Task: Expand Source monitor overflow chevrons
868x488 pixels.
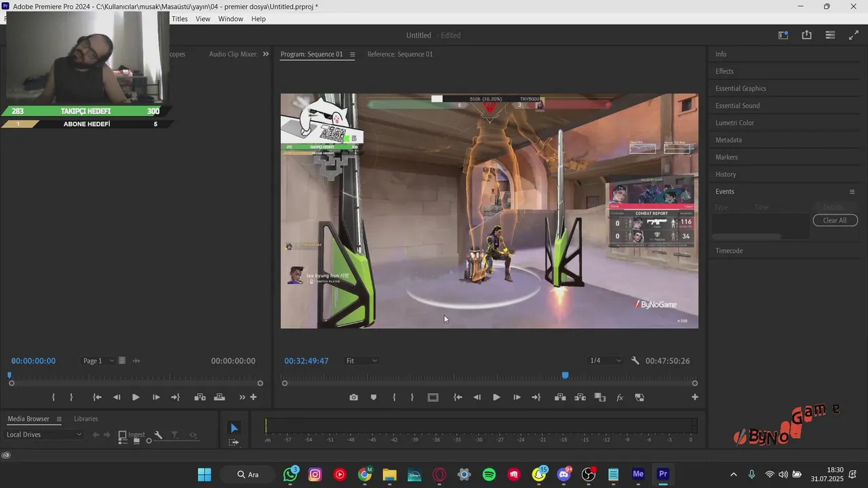Action: pos(242,398)
